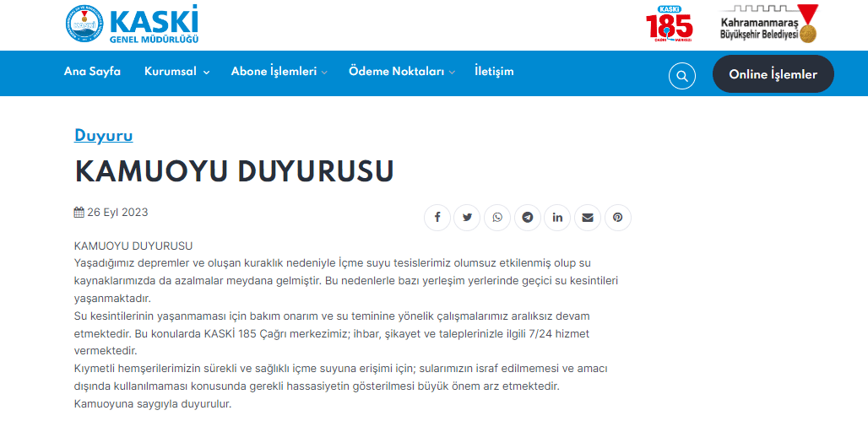Share the announcement via Telegram
Image resolution: width=868 pixels, height=432 pixels.
tap(528, 218)
